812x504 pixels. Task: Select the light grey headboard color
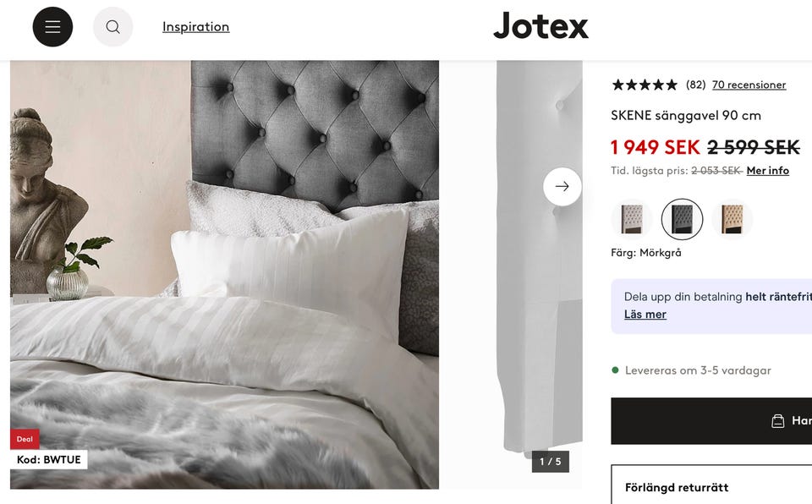pyautogui.click(x=632, y=219)
